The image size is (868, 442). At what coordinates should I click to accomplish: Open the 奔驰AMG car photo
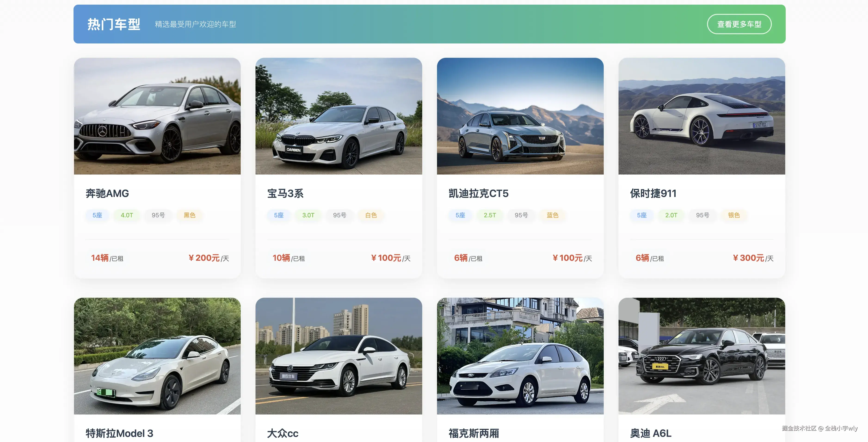(x=157, y=116)
